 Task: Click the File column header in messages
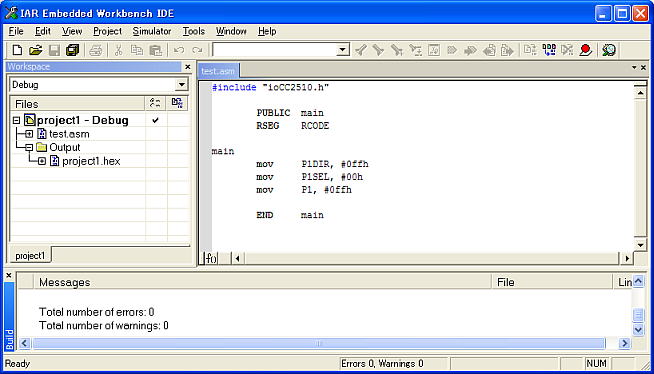552,282
